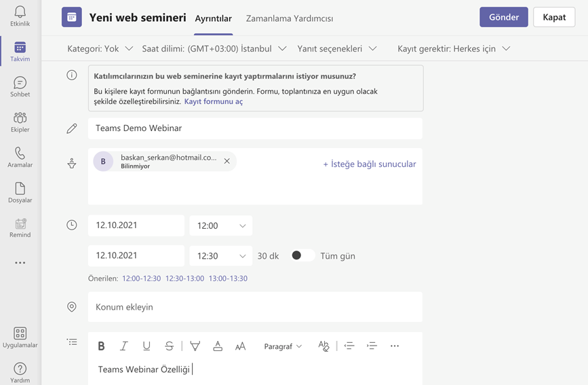Click the Konum ekleyin location field

(255, 307)
